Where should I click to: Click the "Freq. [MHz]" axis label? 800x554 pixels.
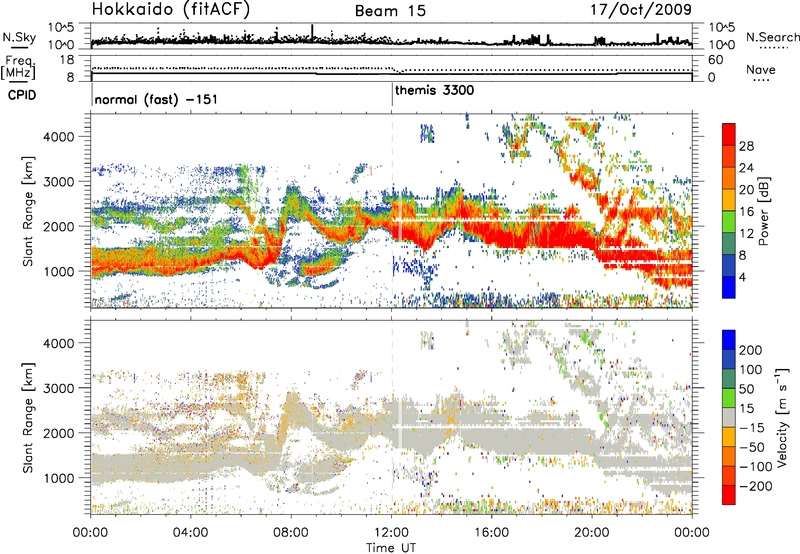click(19, 67)
